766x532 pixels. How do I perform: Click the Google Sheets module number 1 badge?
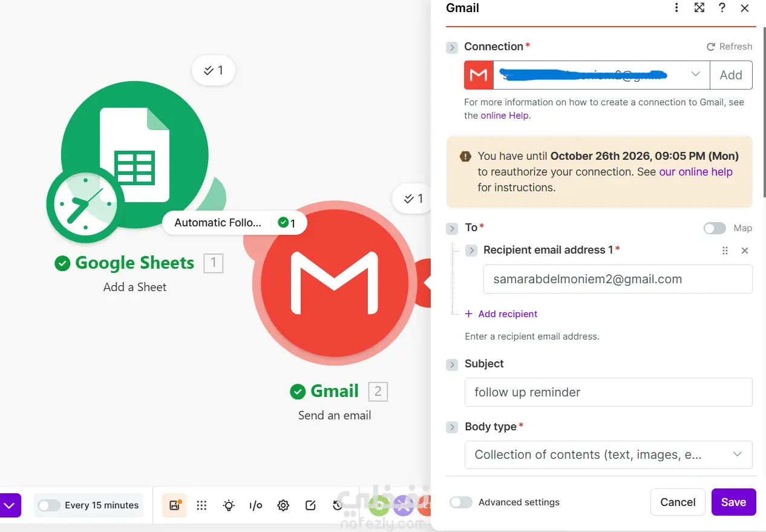pos(214,263)
